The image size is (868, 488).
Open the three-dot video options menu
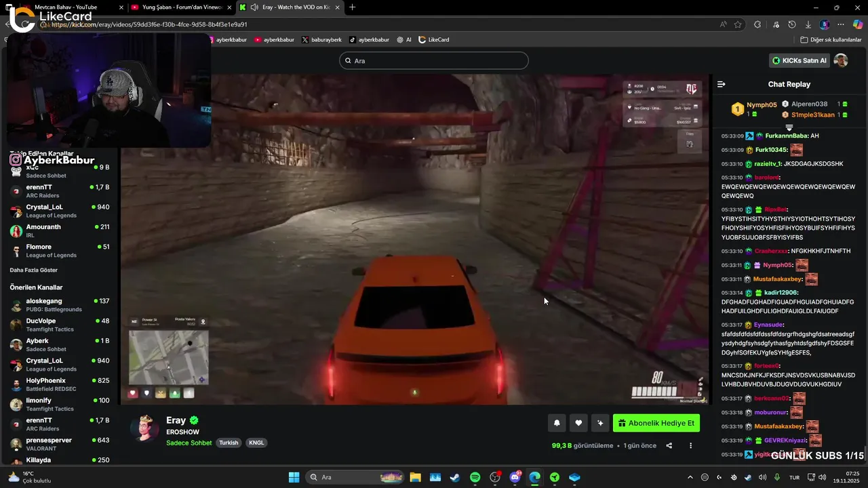pos(691,445)
